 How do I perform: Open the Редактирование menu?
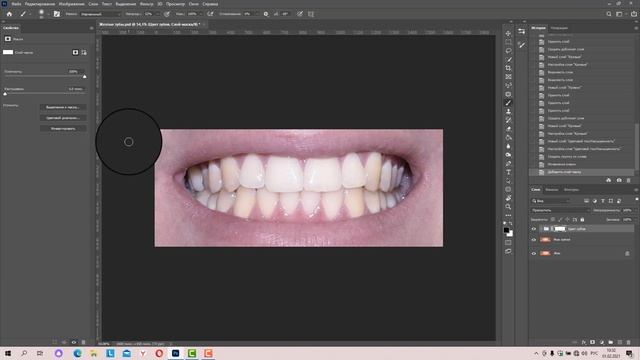point(40,4)
